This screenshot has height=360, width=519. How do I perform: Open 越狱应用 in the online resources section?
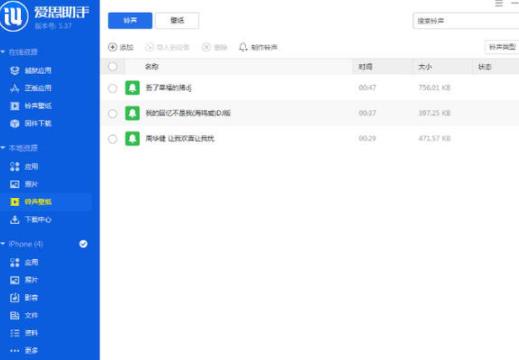coord(31,70)
